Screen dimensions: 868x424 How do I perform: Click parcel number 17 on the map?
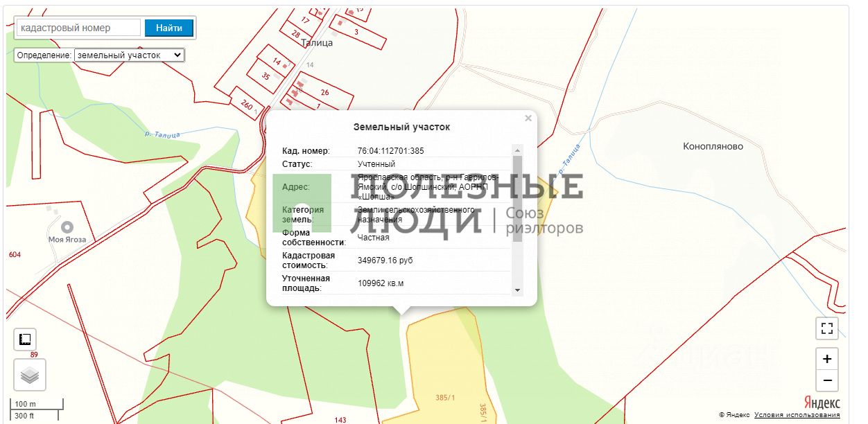305,20
